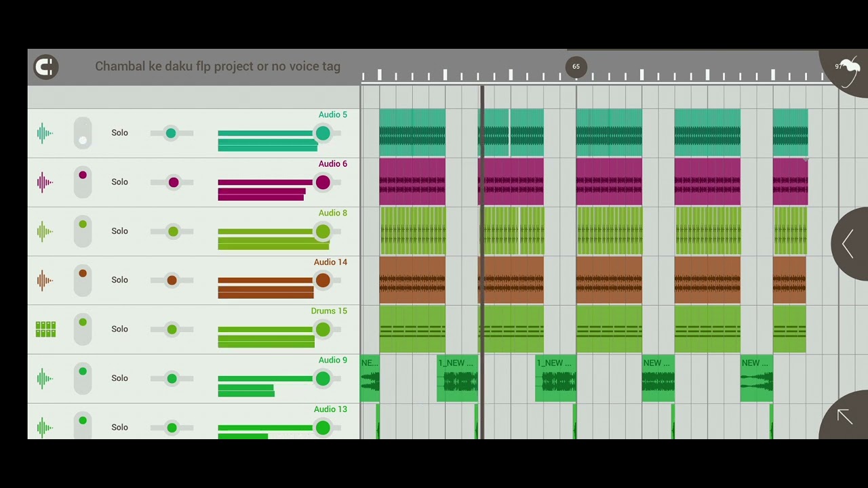The height and width of the screenshot is (488, 868).
Task: Solo the Audio 9 track
Action: coord(120,378)
